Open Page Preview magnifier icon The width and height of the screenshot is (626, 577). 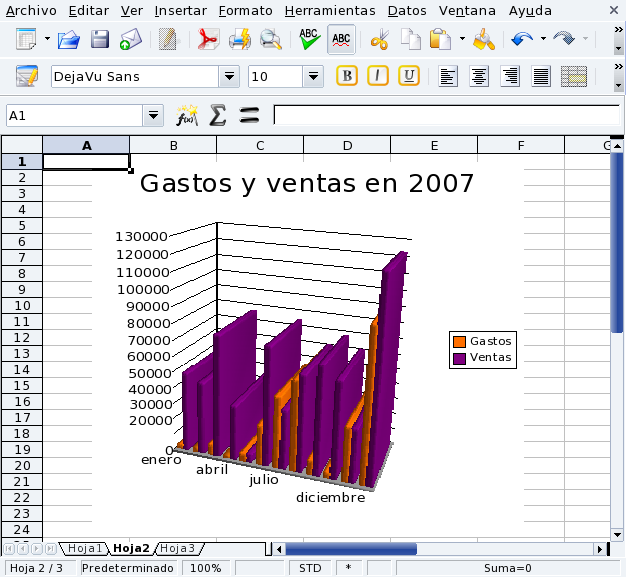pos(270,39)
